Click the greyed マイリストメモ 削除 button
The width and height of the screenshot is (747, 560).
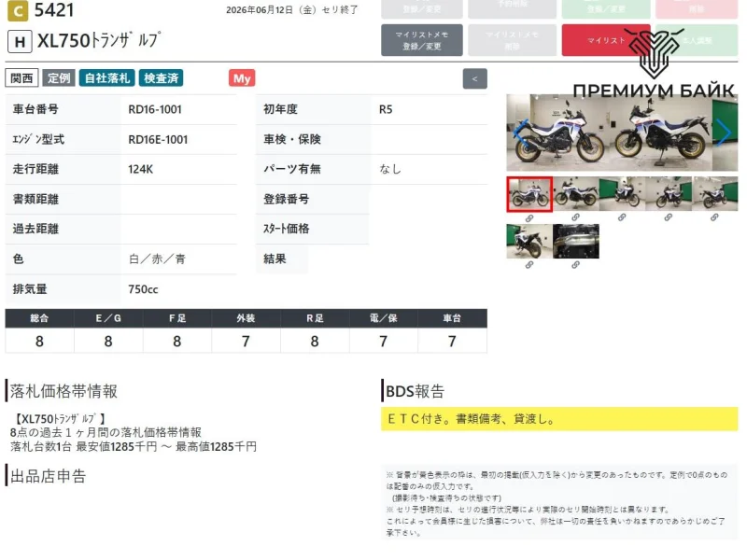coord(512,40)
